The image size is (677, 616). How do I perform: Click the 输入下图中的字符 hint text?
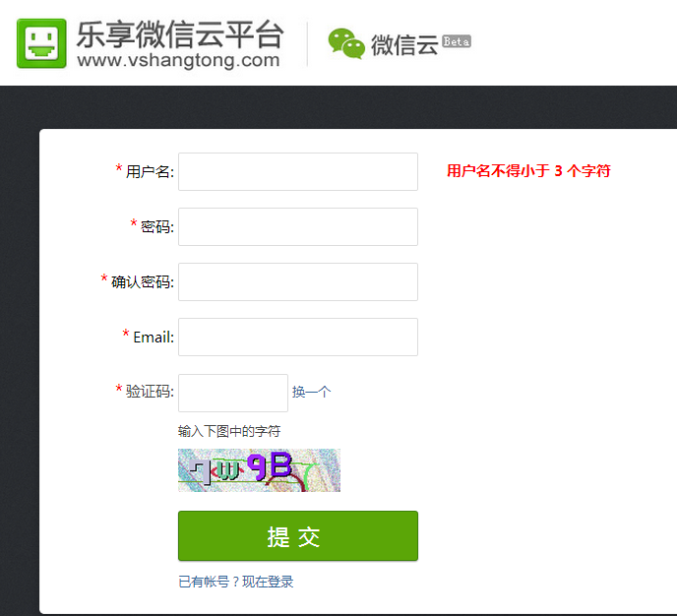(x=229, y=431)
